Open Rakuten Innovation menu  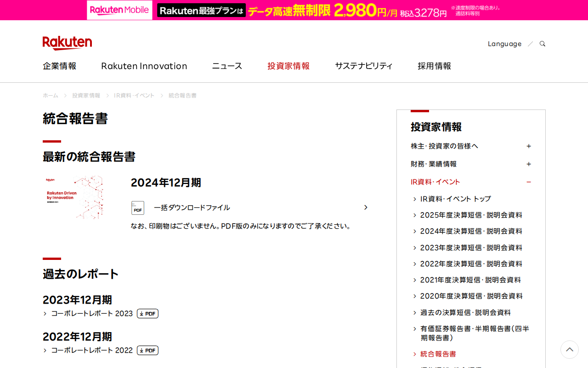(x=144, y=66)
